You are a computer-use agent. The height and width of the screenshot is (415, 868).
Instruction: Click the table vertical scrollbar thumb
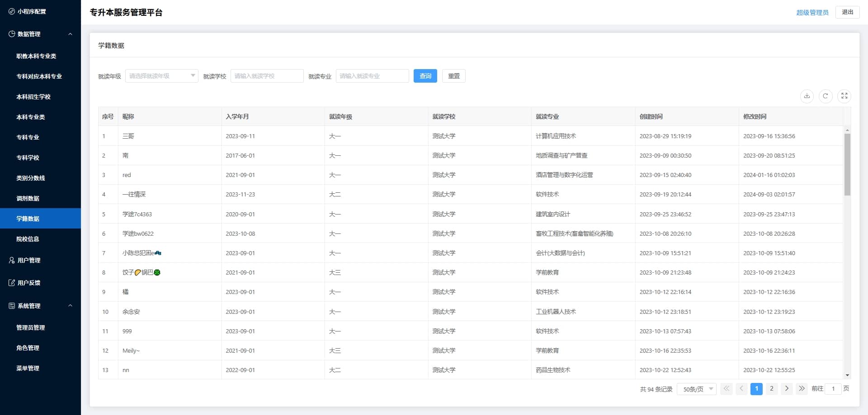pos(847,164)
